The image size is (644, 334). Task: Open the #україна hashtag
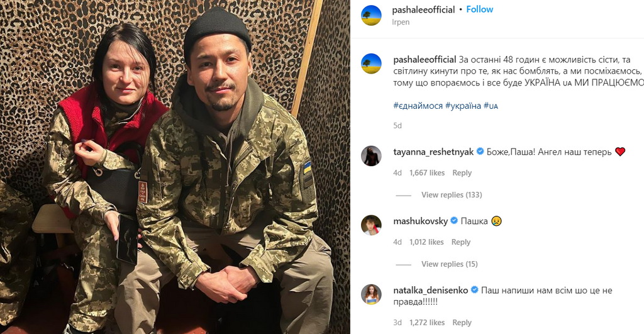(x=464, y=106)
